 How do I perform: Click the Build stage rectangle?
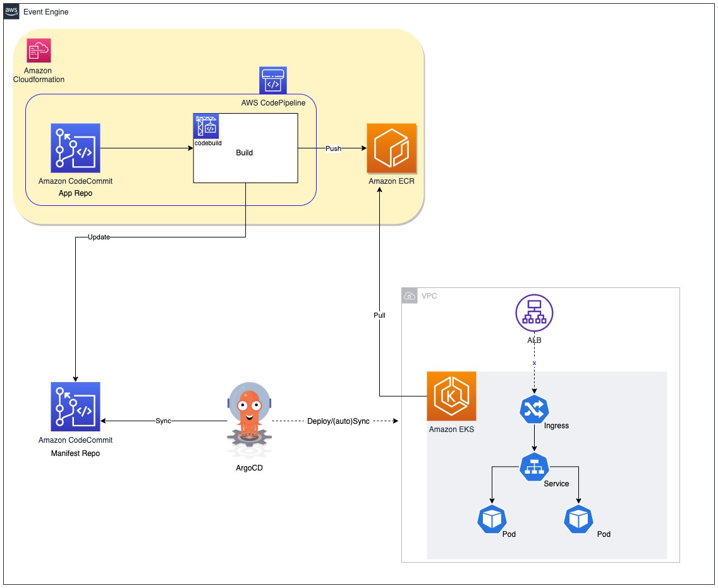pyautogui.click(x=245, y=153)
